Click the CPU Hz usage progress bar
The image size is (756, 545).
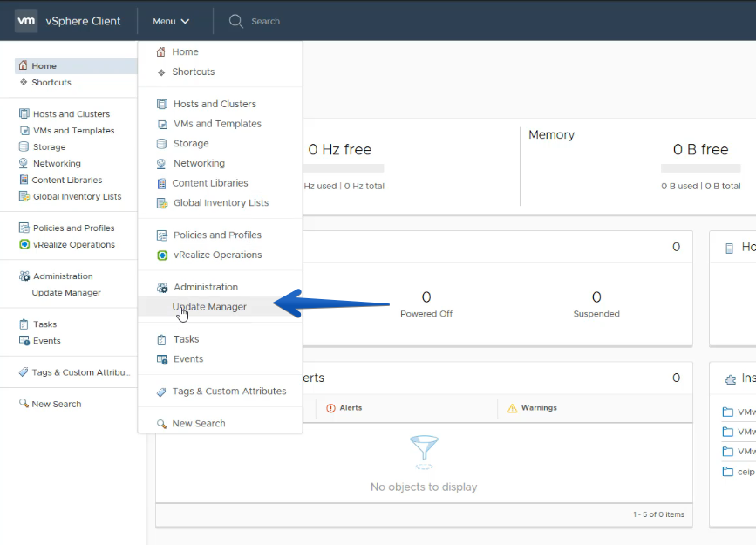[x=344, y=168]
